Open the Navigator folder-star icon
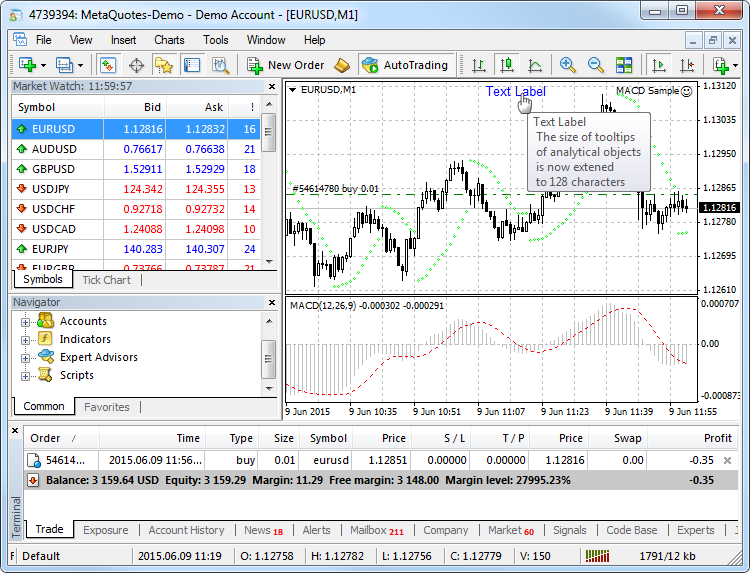Viewport: 750px width, 573px height. pos(164,65)
